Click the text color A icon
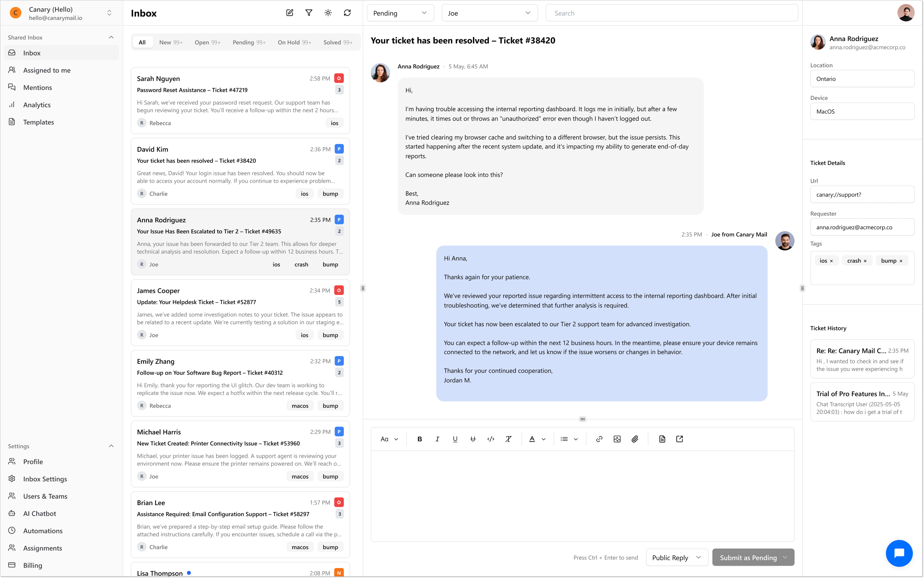924x578 pixels. pyautogui.click(x=532, y=439)
